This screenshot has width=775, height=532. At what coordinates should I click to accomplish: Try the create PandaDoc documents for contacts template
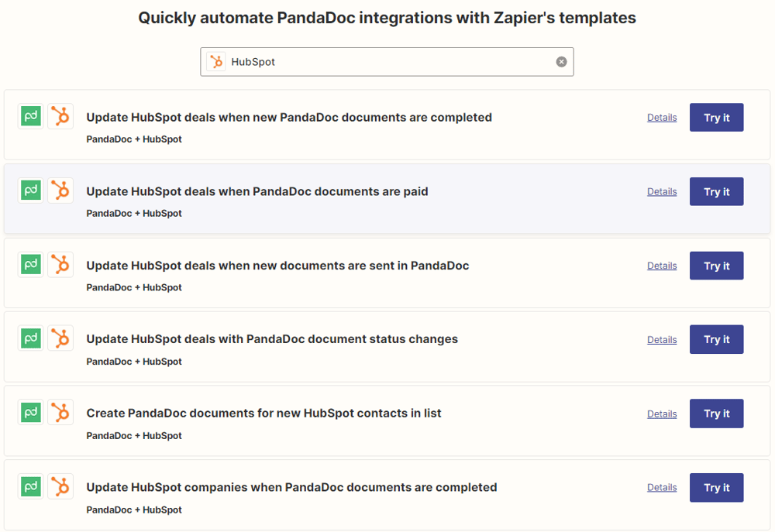(716, 414)
